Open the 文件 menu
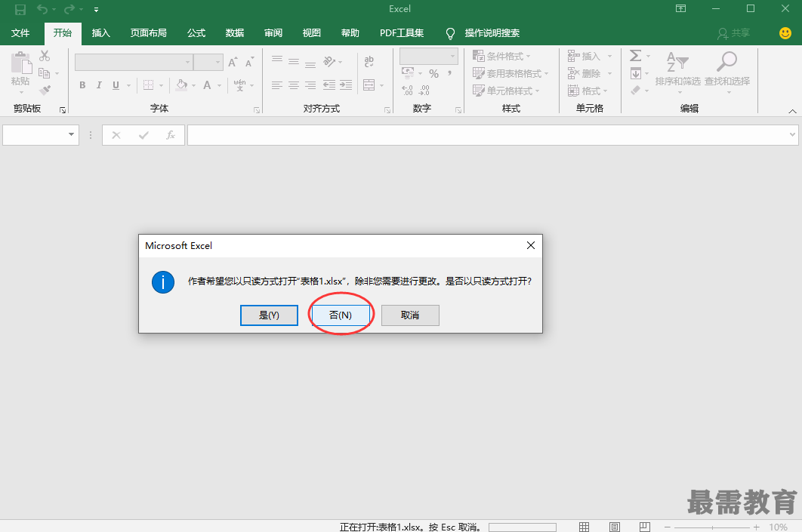 [20, 33]
